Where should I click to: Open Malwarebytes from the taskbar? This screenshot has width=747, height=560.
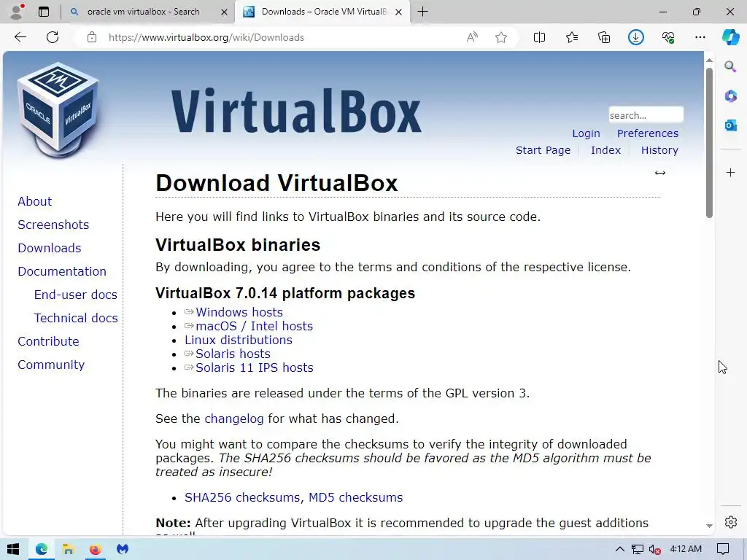pos(123,549)
